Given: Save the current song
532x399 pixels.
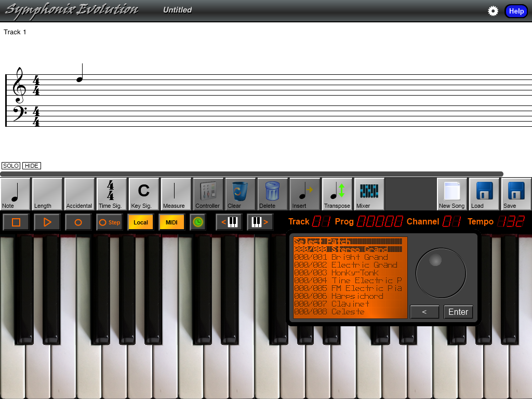Looking at the screenshot, I should (x=516, y=194).
